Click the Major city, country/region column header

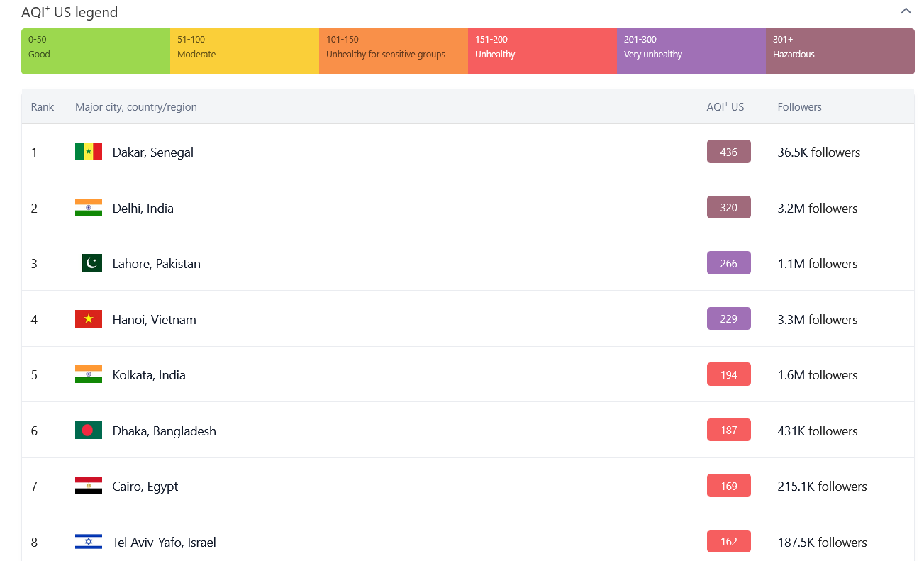click(x=136, y=107)
